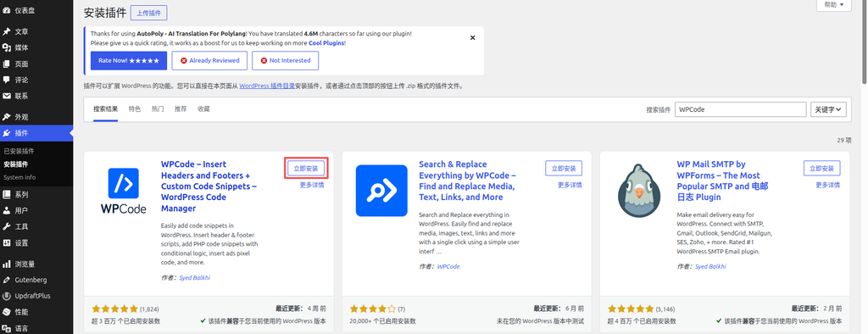Click the Settings icon beside 设置
The width and height of the screenshot is (868, 334).
click(x=7, y=242)
